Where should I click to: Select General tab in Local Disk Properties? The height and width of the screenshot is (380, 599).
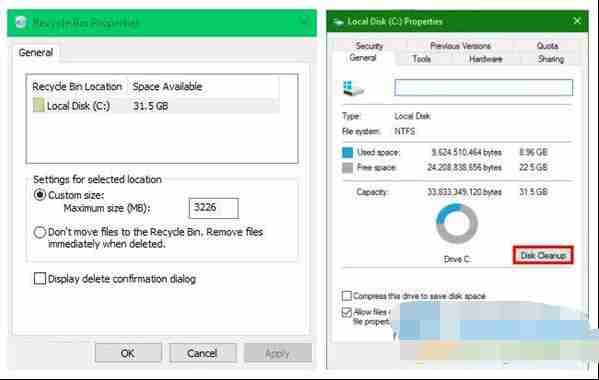[x=363, y=58]
